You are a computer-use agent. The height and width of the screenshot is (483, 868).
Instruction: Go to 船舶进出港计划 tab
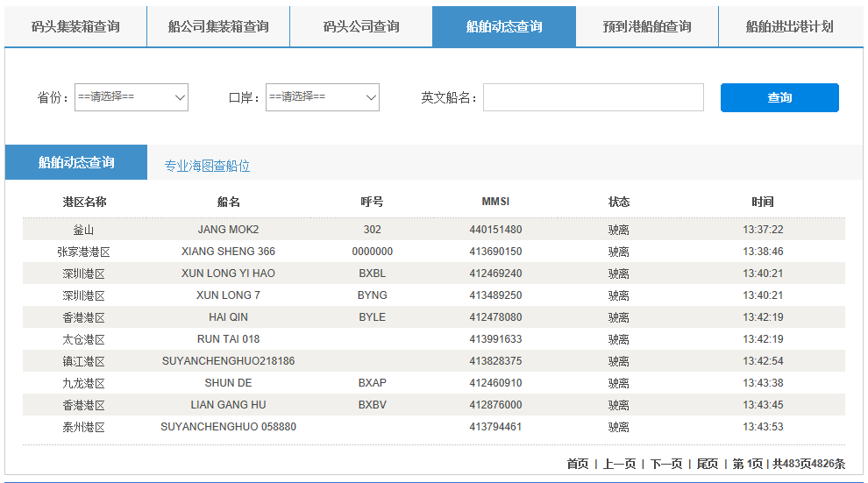pos(790,26)
